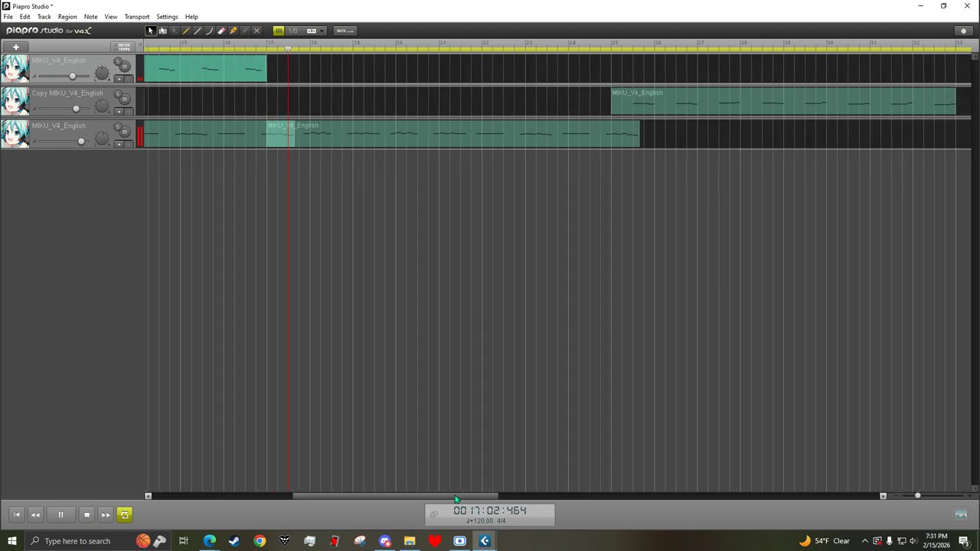Click the third track's Miku avatar
The width and height of the screenshot is (980, 551).
tap(15, 135)
